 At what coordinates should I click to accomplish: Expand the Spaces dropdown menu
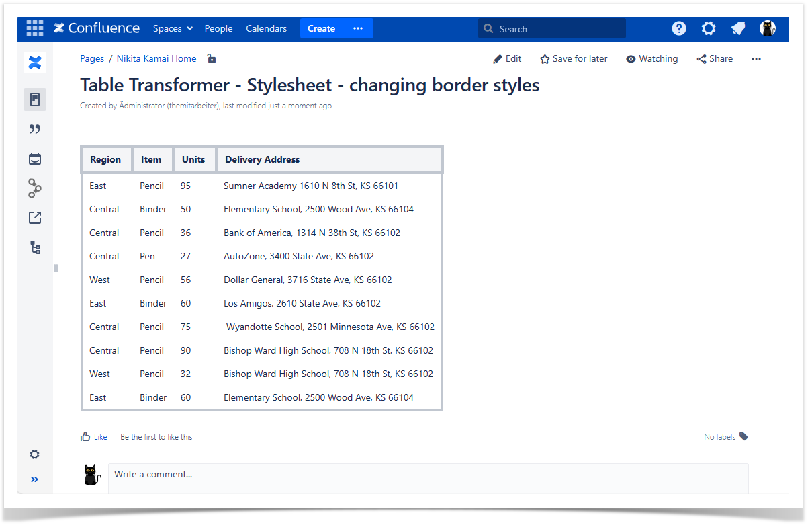(x=173, y=28)
